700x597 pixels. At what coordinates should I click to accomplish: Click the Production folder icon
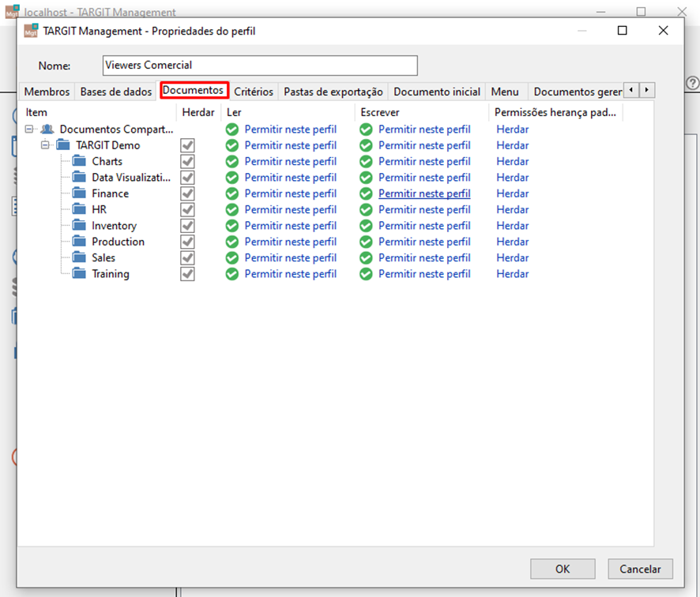coord(79,241)
